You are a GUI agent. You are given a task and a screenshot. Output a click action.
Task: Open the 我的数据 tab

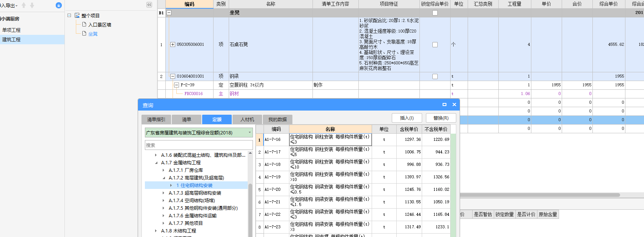click(x=278, y=119)
